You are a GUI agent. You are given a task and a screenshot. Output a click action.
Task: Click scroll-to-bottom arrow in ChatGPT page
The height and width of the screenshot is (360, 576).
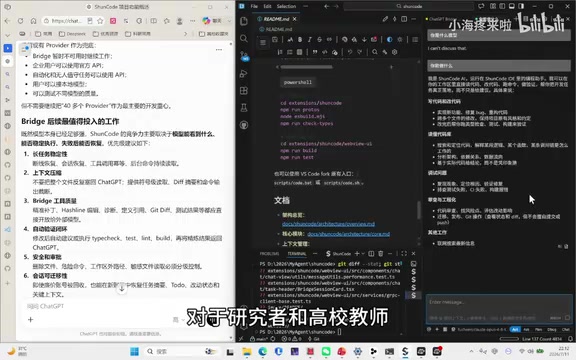click(x=122, y=289)
